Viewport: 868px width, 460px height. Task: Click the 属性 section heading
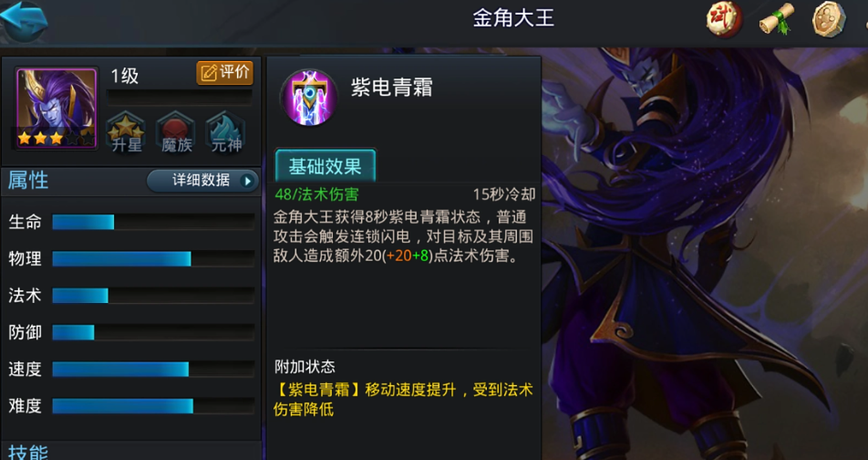(28, 181)
